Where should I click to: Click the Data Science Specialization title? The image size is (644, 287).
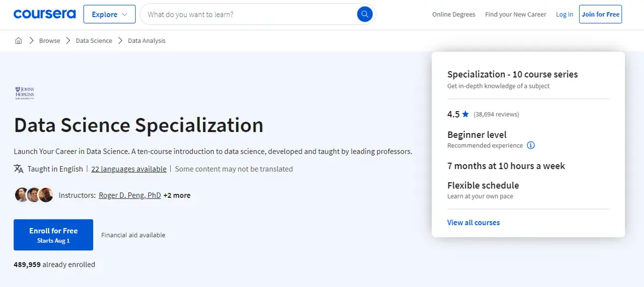(138, 125)
